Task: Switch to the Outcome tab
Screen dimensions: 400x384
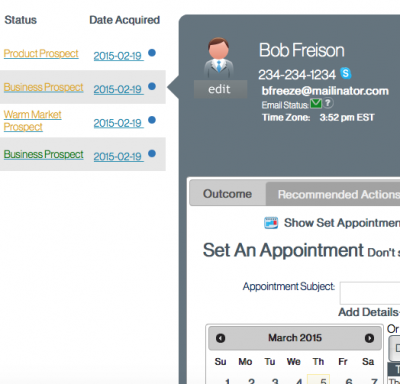Action: 227,194
